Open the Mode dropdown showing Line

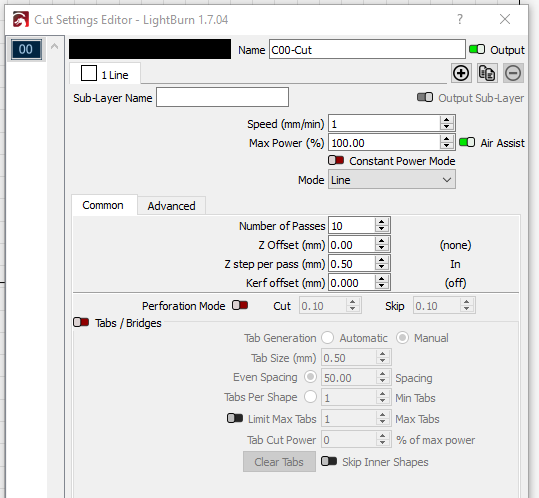point(392,180)
